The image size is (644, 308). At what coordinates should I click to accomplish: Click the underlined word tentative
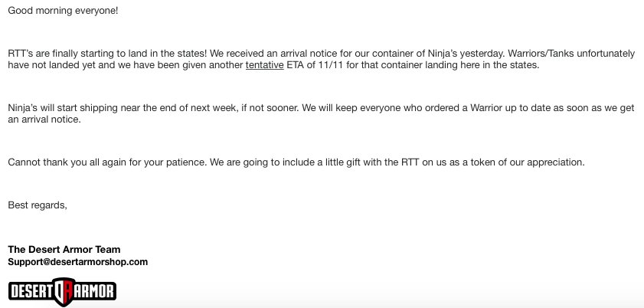coord(264,65)
